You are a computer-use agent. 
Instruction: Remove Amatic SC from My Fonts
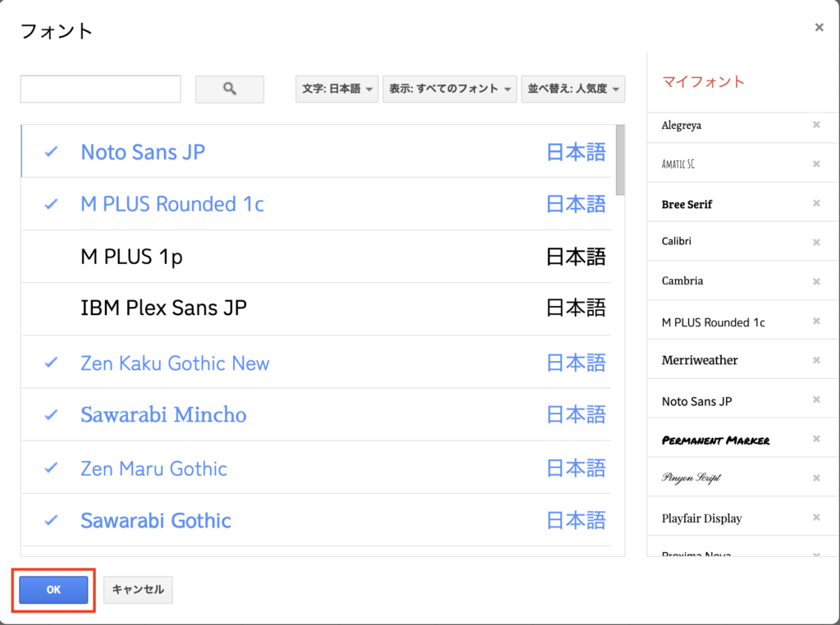tap(816, 164)
